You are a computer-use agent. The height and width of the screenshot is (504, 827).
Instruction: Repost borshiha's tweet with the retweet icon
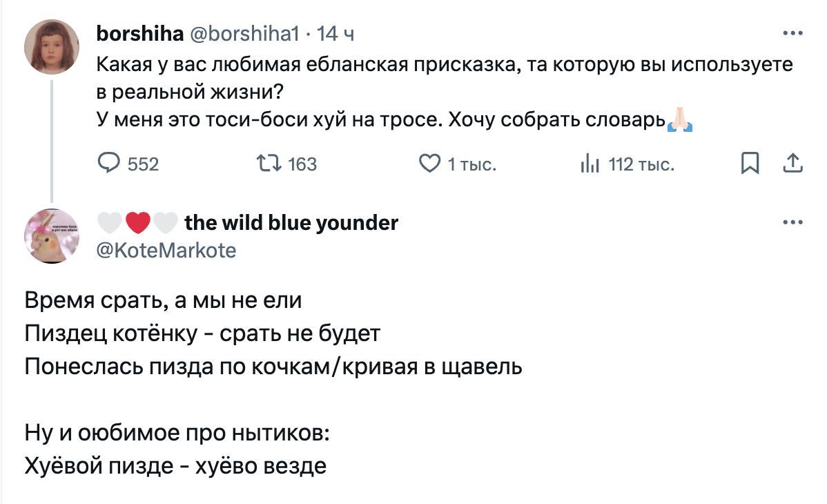(266, 164)
